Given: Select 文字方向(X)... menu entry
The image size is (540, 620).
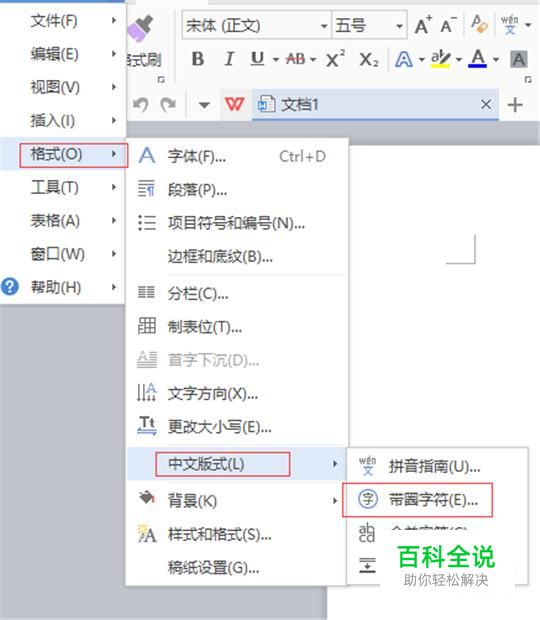Looking at the screenshot, I should pos(237,393).
